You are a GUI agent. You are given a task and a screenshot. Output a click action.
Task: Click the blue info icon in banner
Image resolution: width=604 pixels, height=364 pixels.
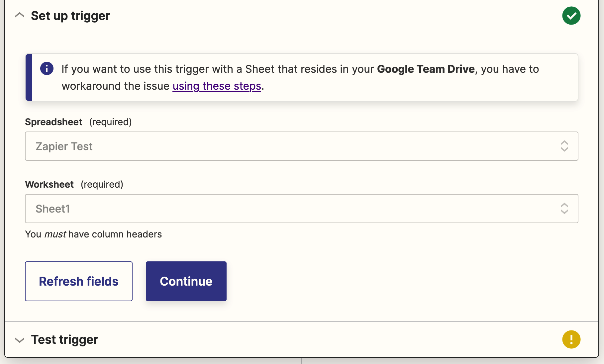coord(47,69)
